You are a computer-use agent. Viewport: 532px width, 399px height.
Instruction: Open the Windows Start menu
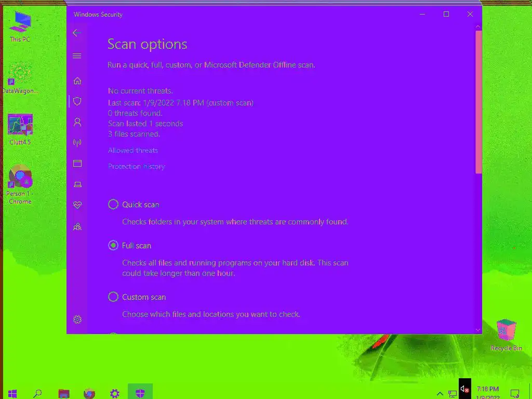[x=12, y=394]
